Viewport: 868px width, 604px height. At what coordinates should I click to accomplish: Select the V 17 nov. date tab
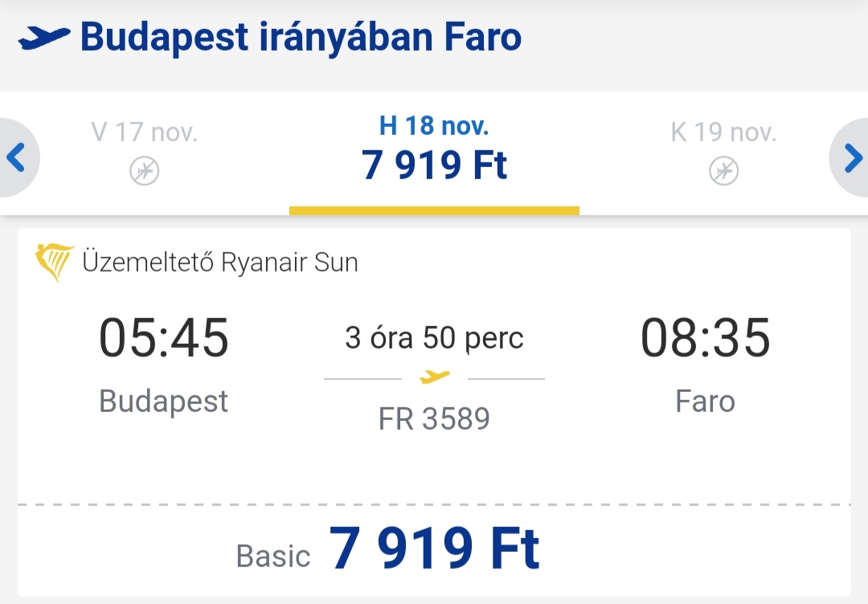coord(145,153)
